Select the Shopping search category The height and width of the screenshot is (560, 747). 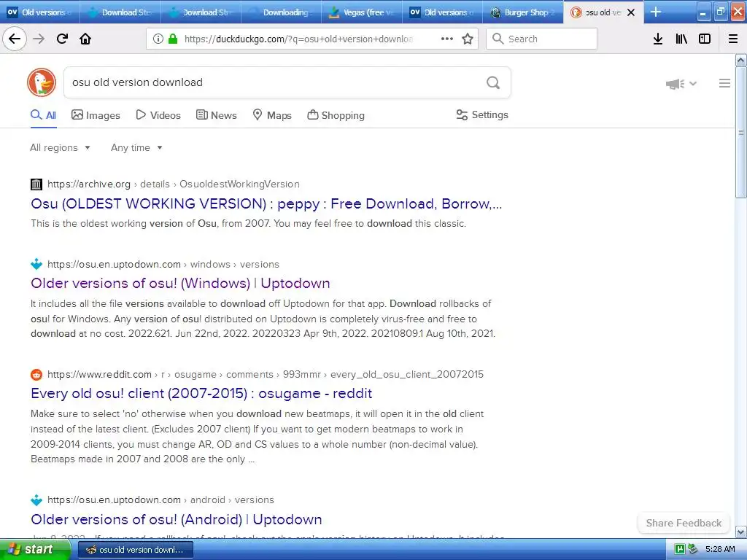click(336, 115)
